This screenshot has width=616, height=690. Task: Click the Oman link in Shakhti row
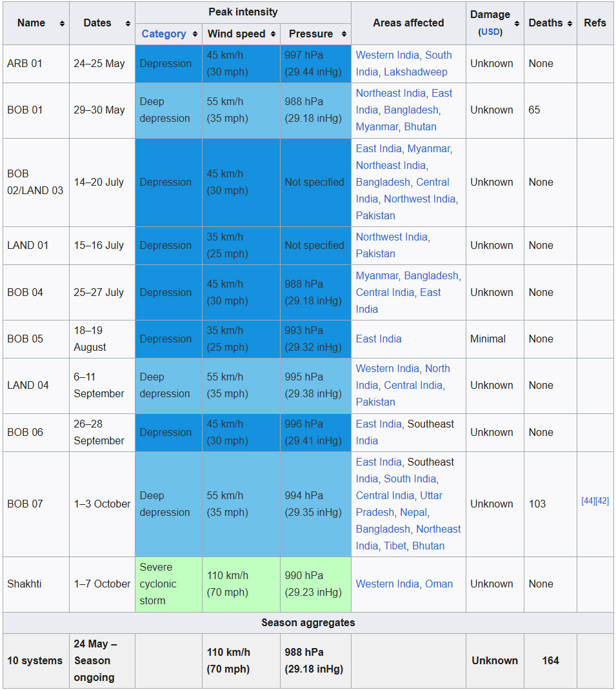[439, 584]
